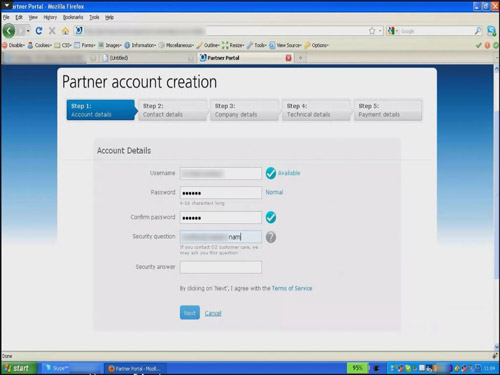This screenshot has height=375, width=500.
Task: Select Step 2 Contact details
Action: (x=173, y=110)
